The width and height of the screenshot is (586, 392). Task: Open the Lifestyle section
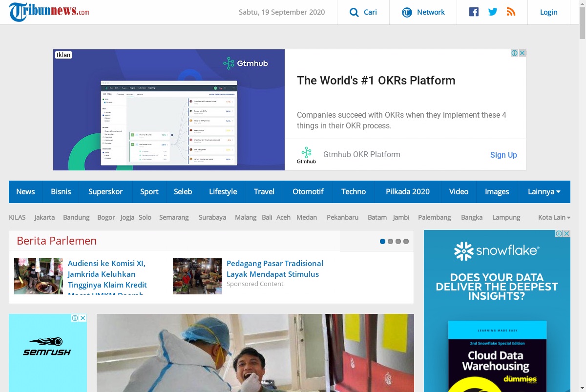point(223,192)
